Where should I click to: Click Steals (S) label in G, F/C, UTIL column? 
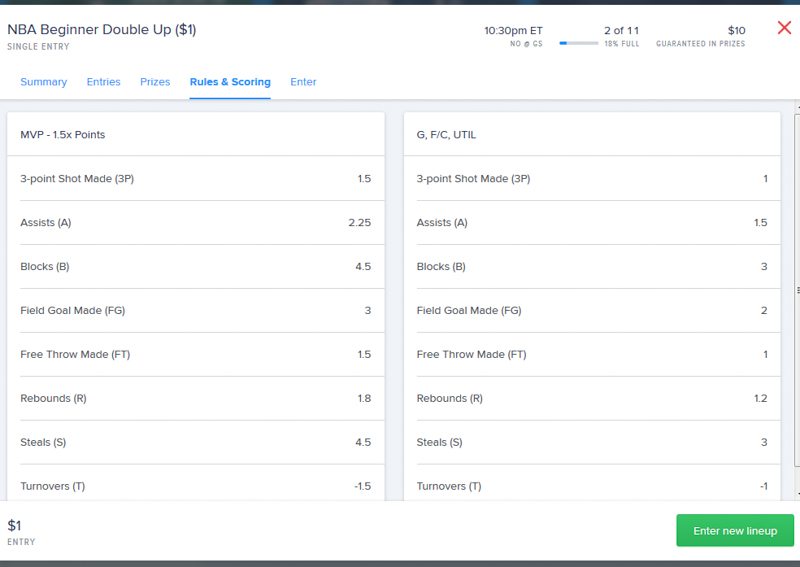[439, 442]
